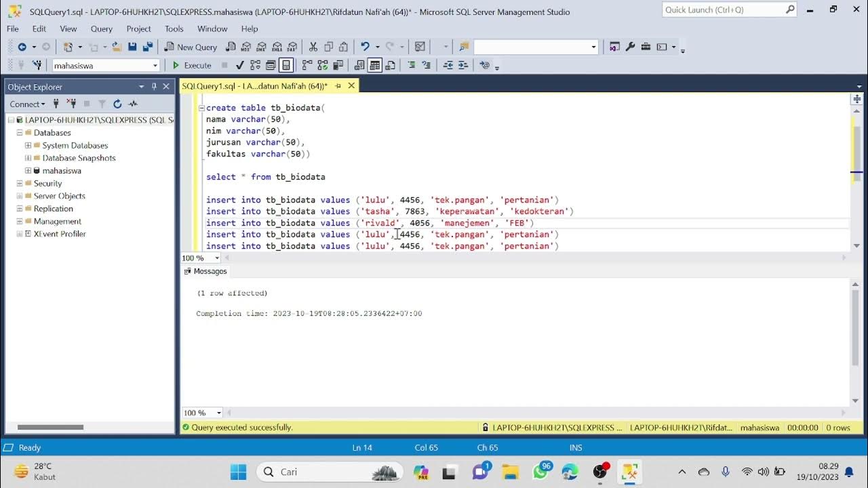Click the MDX query icon

tap(245, 47)
